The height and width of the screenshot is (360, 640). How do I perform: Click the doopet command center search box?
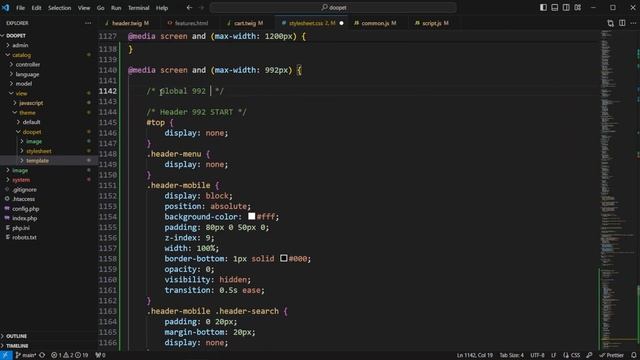(333, 8)
